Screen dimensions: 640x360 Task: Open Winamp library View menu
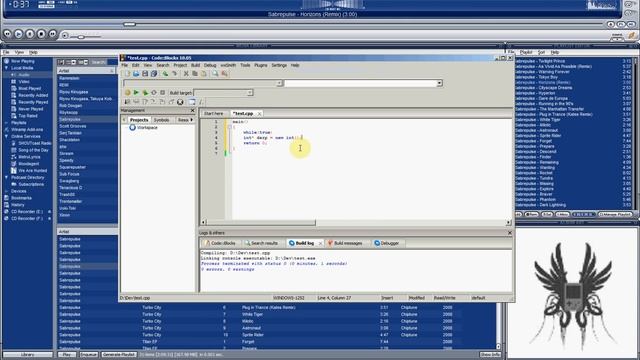pyautogui.click(x=19, y=52)
